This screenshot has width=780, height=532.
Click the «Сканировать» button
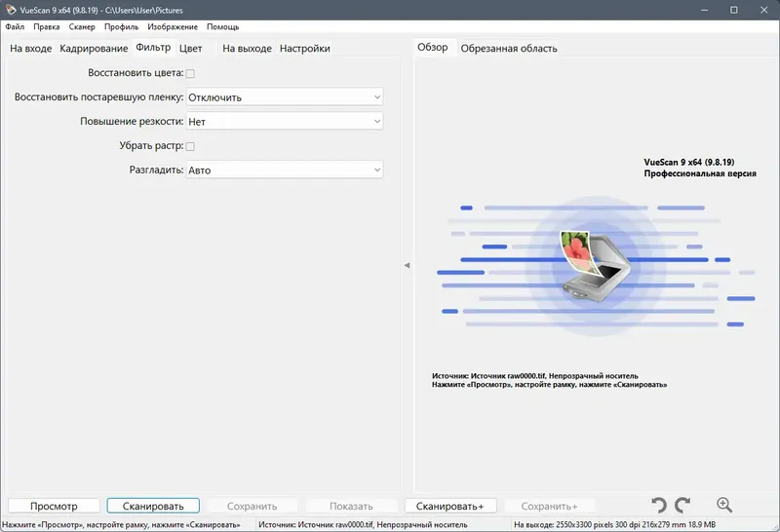pos(153,506)
